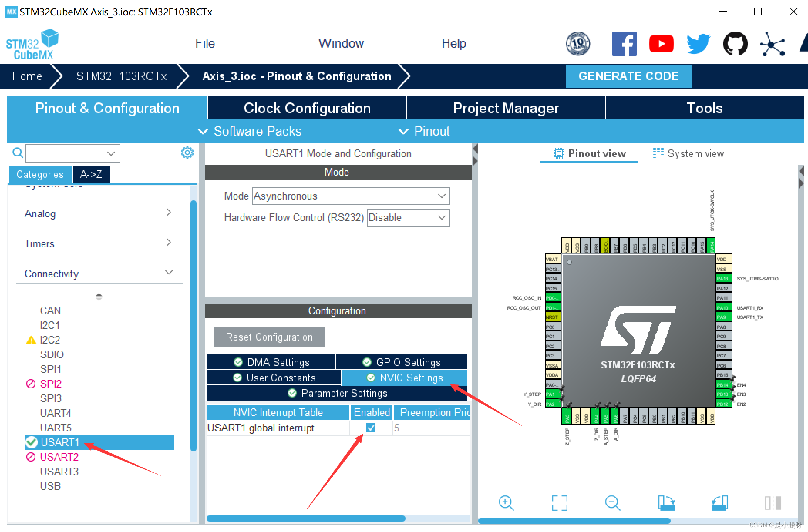Switch to Clock Configuration tab
Viewport: 808px width, 532px height.
307,108
